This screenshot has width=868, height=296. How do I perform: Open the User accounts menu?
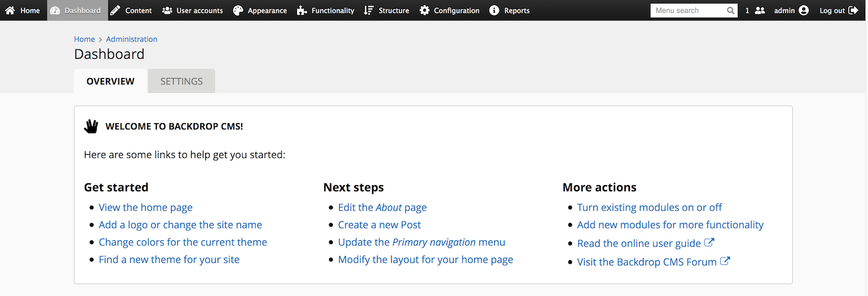[x=193, y=11]
